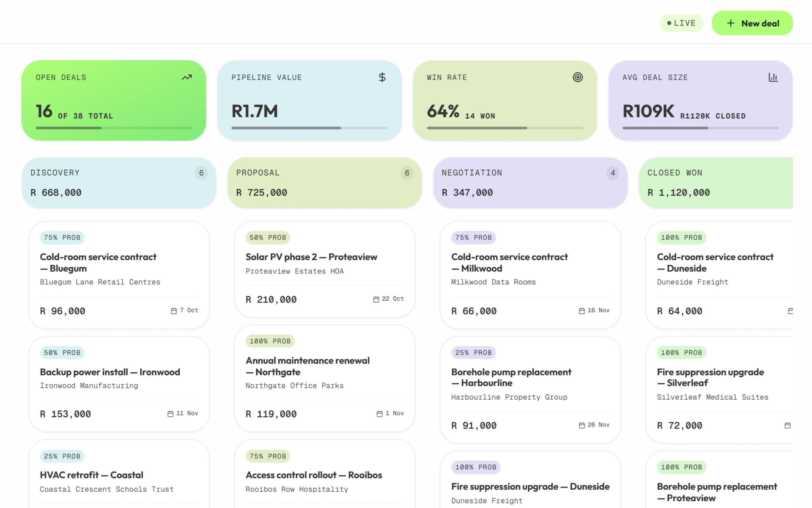Click the calendar icon beside 22 Oct
Screen dimensions: 812x508
[x=376, y=299]
